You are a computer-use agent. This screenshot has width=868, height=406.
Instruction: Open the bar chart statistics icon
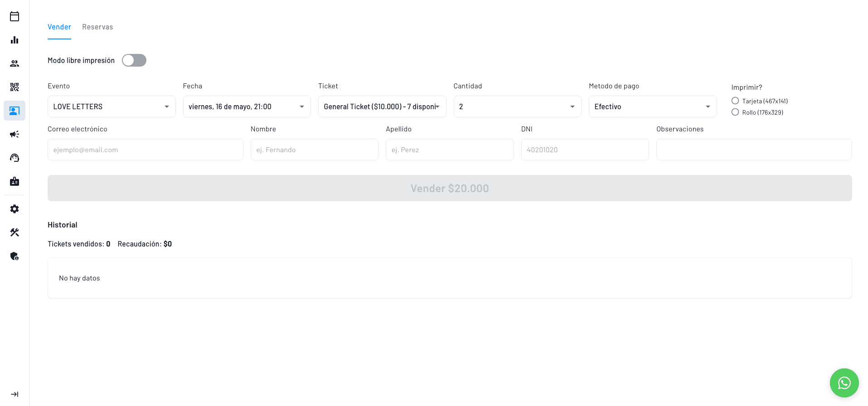(15, 40)
